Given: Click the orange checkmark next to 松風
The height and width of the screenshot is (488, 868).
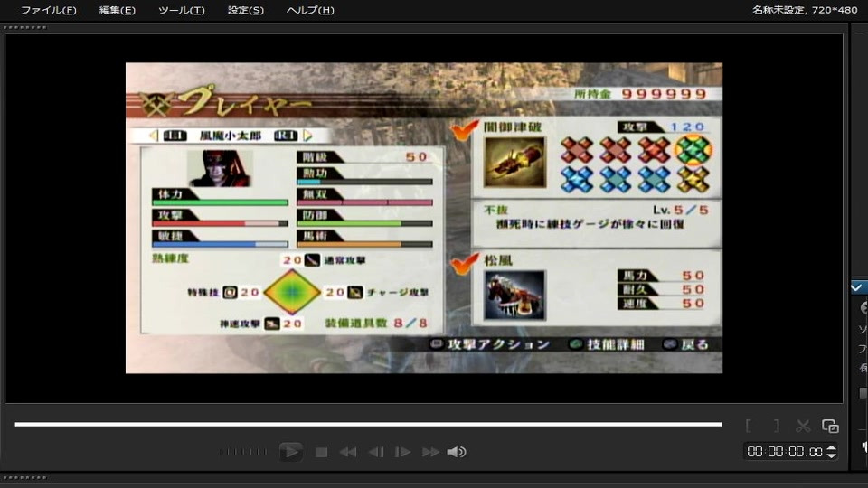Looking at the screenshot, I should (x=464, y=263).
